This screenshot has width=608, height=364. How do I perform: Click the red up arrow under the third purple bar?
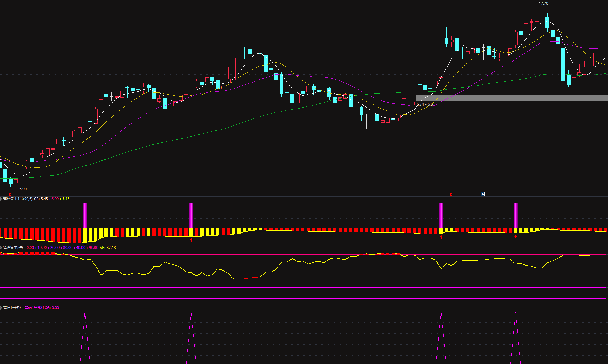(441, 237)
